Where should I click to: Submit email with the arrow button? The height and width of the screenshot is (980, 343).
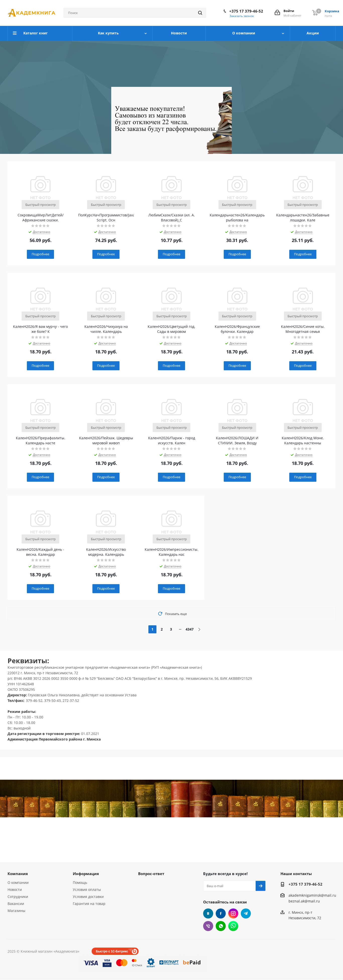tap(260, 886)
